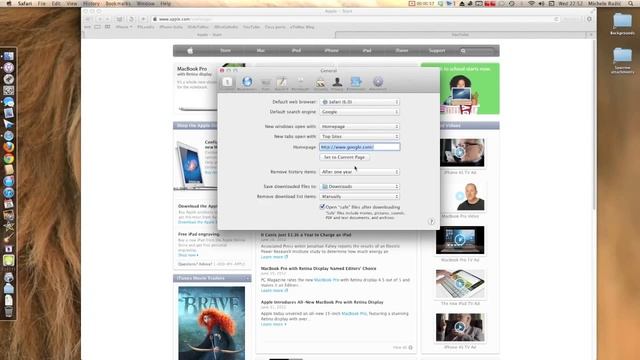Open the Bookmarks preferences pane

pos(247,83)
